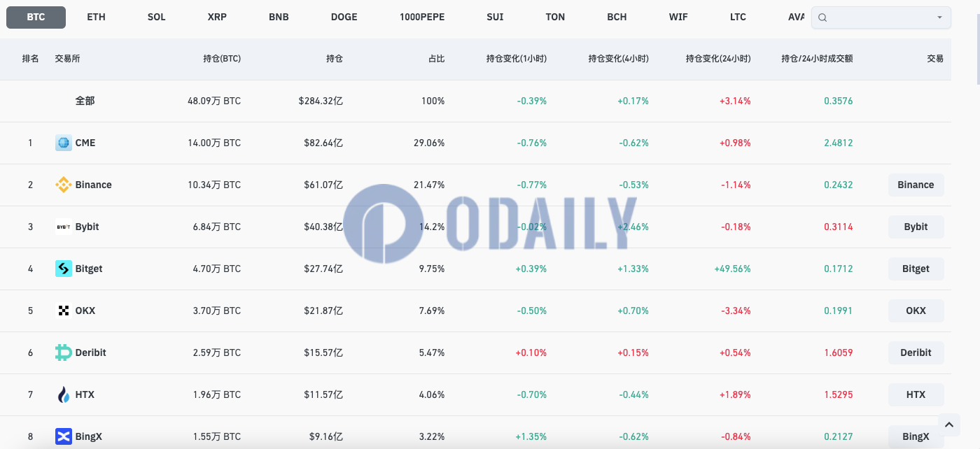Open the coin search dropdown arrow
Screen dimensions: 980x449
[x=939, y=17]
